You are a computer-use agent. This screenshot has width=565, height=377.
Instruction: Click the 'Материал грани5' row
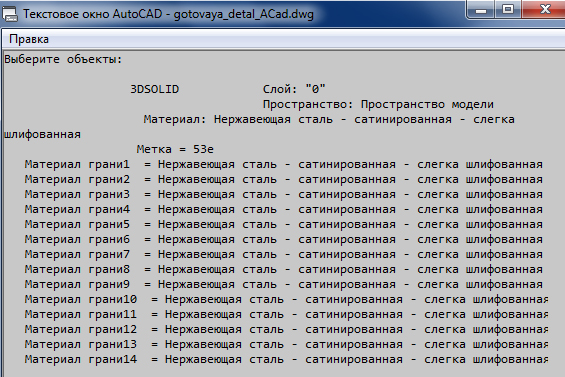click(x=284, y=225)
